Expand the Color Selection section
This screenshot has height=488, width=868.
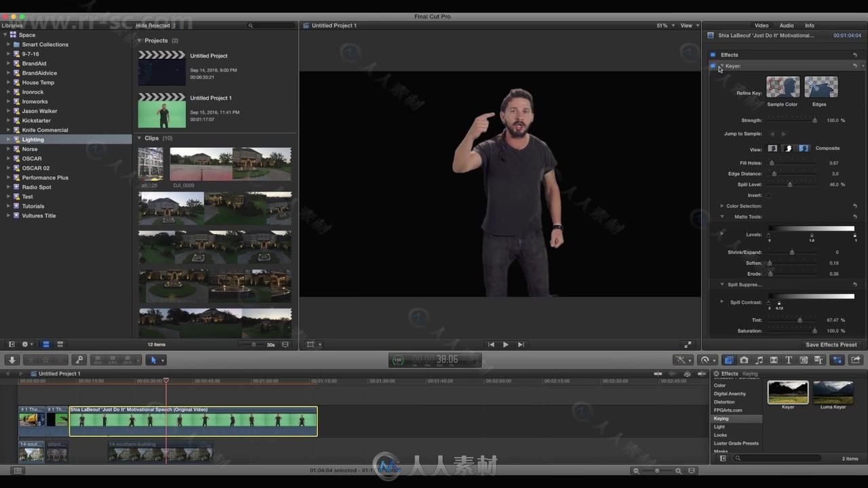tap(722, 206)
